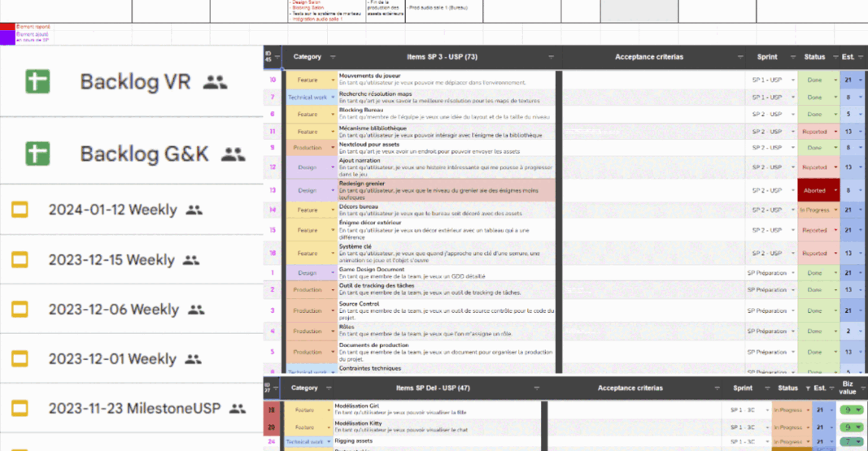Screen dimensions: 868x451
Task: Click the 2023-12-06 Weekly slides icon
Action: click(x=20, y=309)
